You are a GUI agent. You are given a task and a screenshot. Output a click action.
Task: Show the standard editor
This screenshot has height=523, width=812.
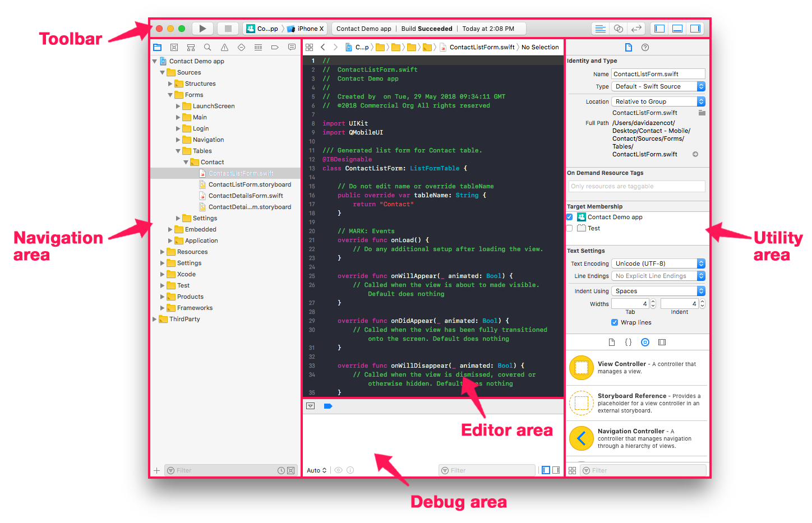(x=600, y=29)
